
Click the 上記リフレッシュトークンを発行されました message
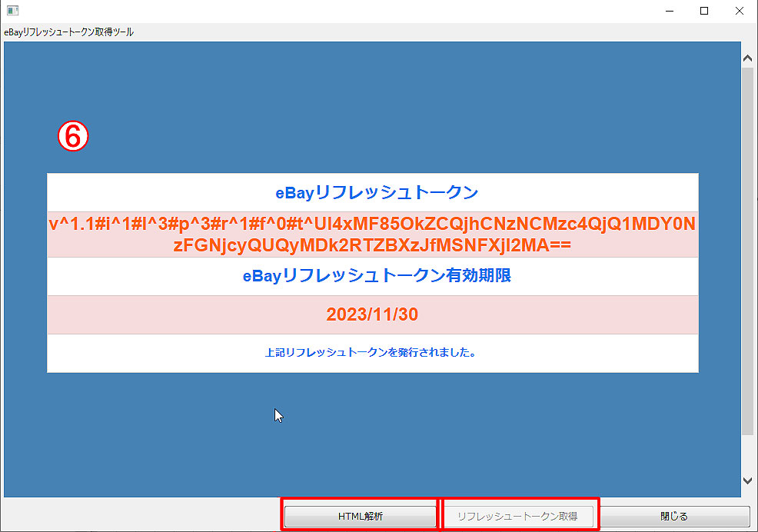(371, 352)
